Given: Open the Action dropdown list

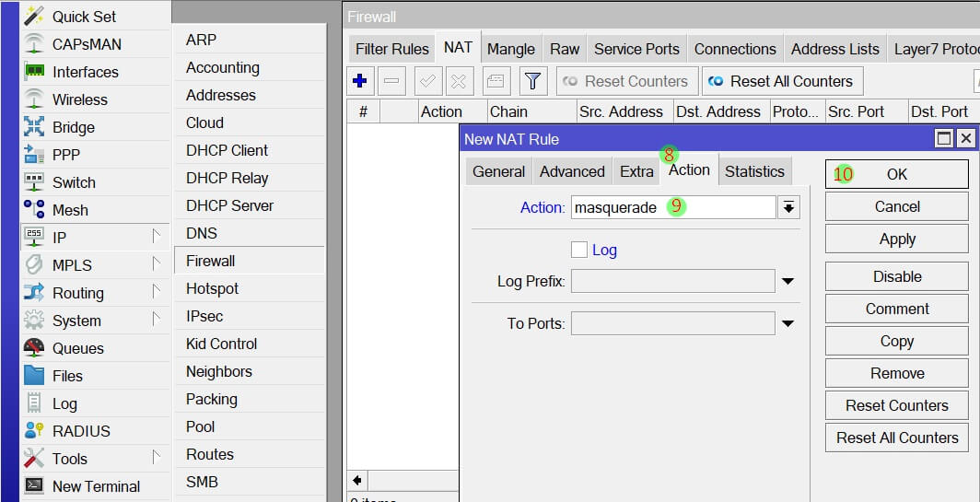Looking at the screenshot, I should tap(788, 207).
